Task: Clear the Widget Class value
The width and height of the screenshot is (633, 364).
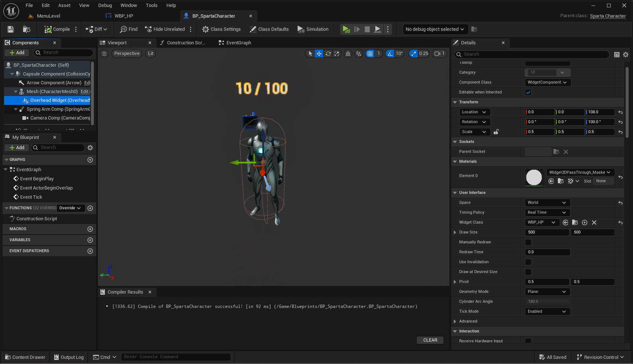Action: pos(594,223)
